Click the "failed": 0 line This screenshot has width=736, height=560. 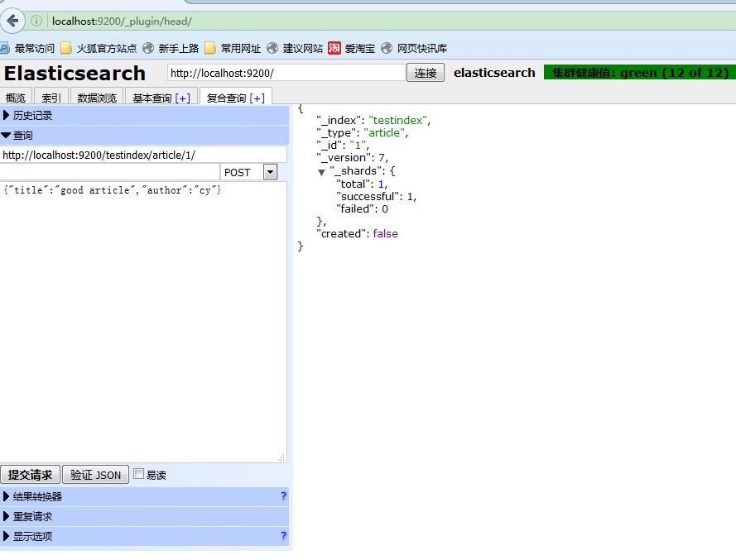[362, 208]
